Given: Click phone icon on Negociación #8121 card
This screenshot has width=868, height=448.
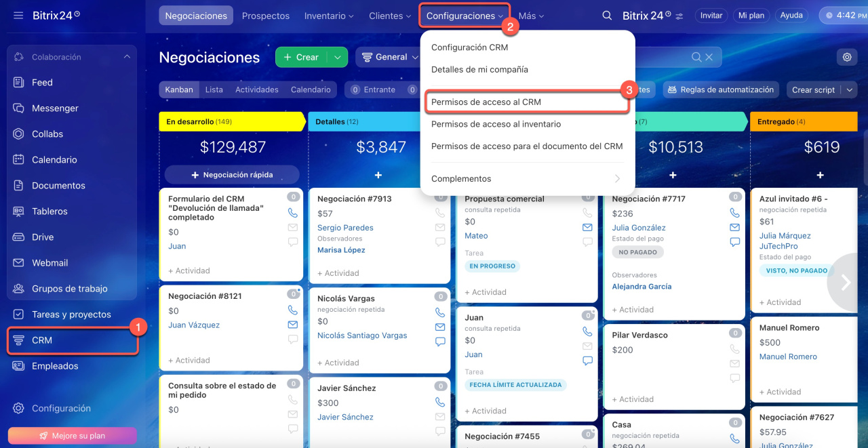Looking at the screenshot, I should tap(293, 310).
